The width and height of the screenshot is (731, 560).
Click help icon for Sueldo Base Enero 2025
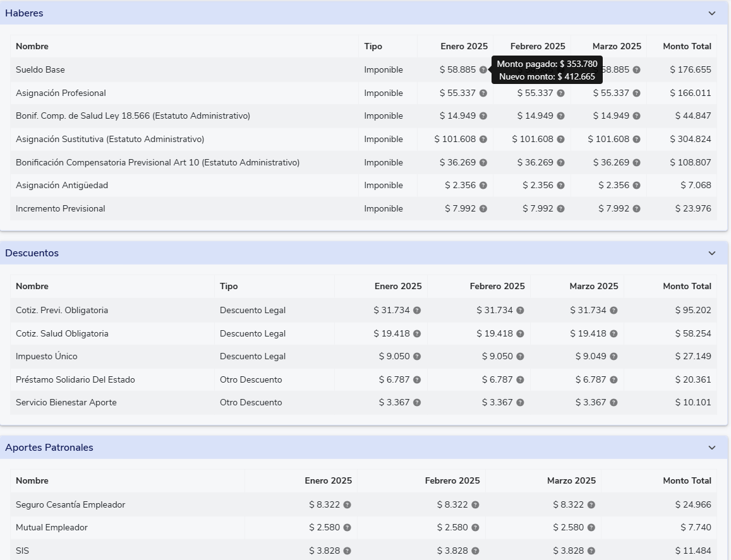pyautogui.click(x=483, y=69)
